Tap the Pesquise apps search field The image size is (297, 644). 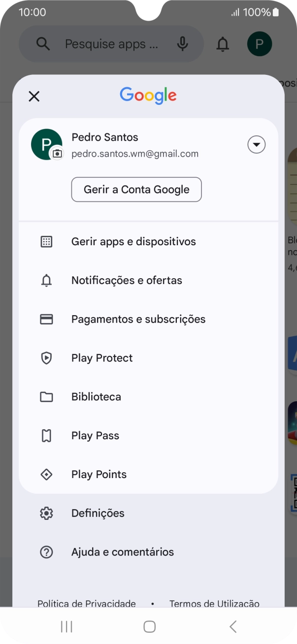tap(108, 44)
